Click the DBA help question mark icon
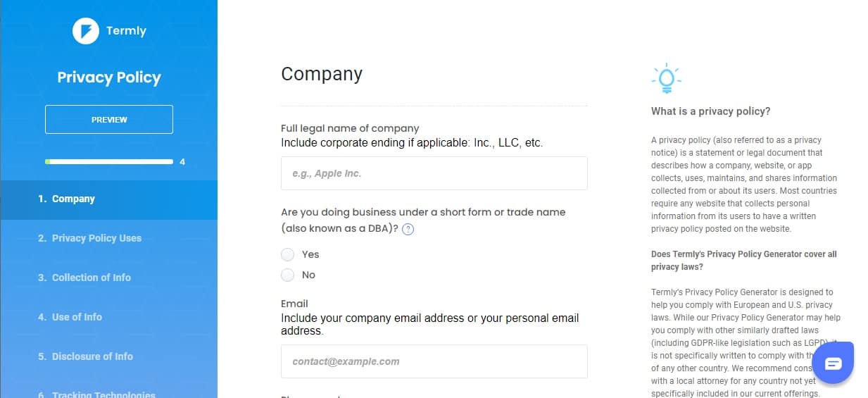 coord(408,229)
